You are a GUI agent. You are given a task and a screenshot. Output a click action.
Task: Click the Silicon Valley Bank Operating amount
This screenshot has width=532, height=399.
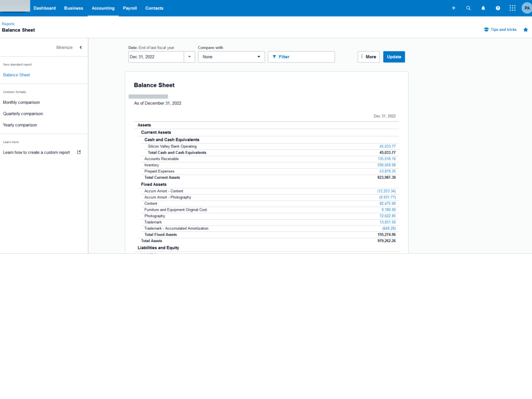click(x=387, y=146)
